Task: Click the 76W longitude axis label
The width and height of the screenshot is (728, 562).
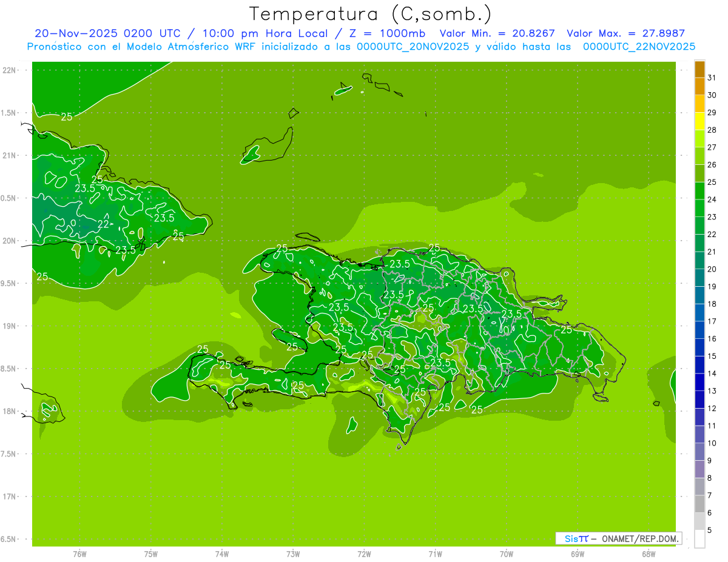Action: tap(79, 554)
